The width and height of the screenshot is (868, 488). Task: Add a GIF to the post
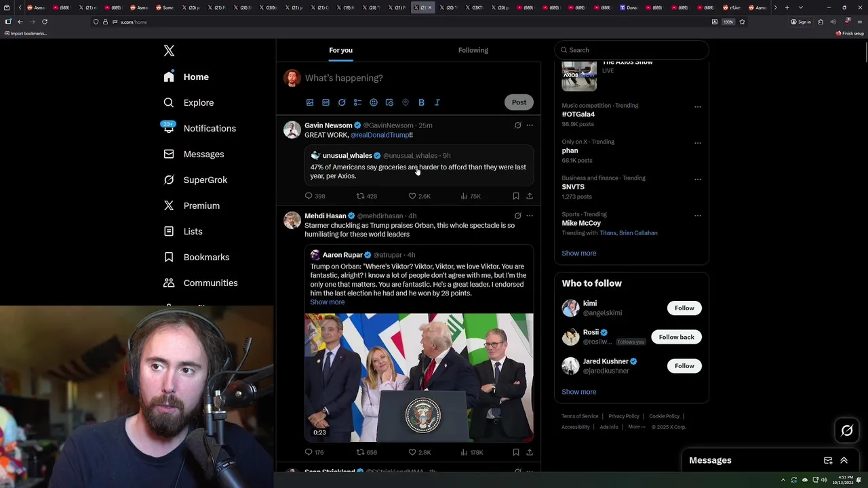click(x=325, y=102)
